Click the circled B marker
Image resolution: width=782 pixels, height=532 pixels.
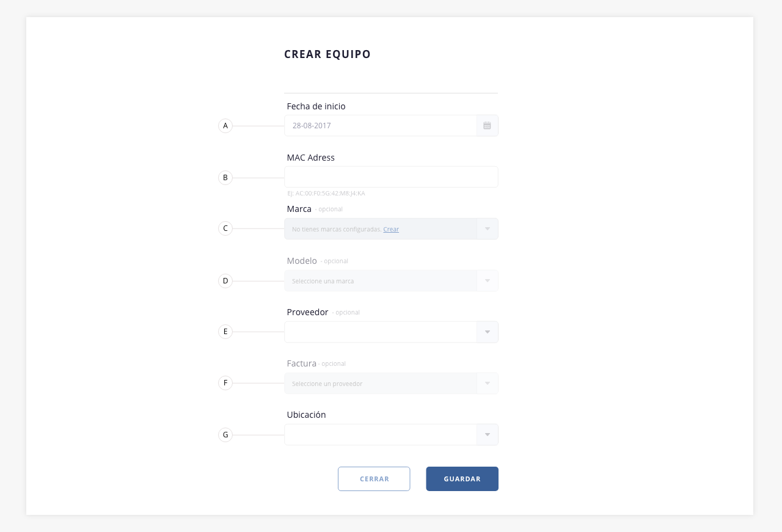225,178
